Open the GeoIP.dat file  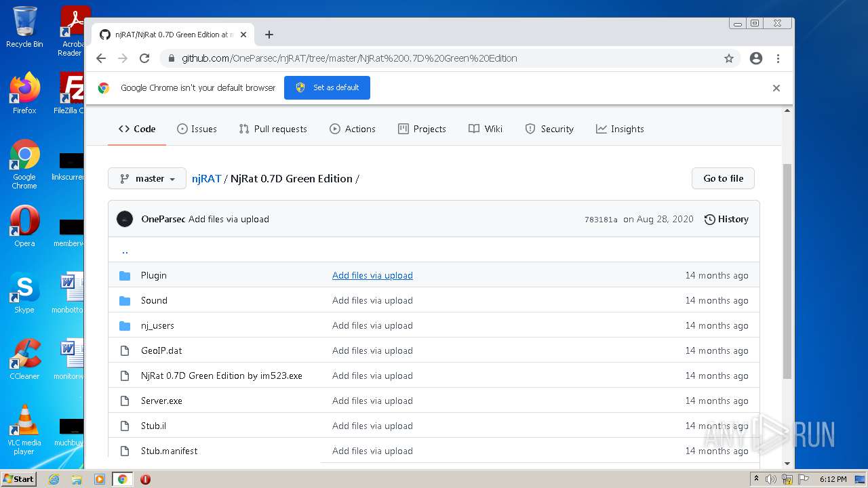(161, 350)
